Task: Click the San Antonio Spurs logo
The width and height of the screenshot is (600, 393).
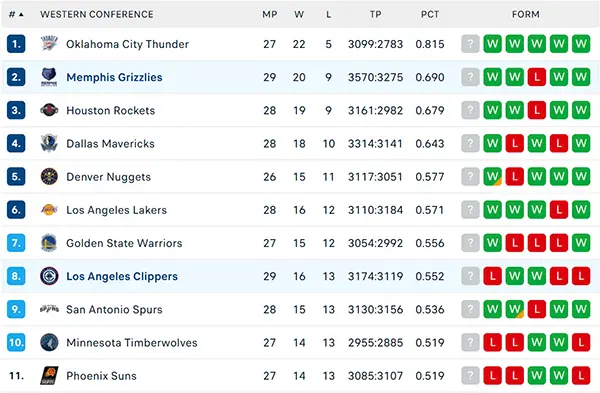Action: tap(49, 309)
